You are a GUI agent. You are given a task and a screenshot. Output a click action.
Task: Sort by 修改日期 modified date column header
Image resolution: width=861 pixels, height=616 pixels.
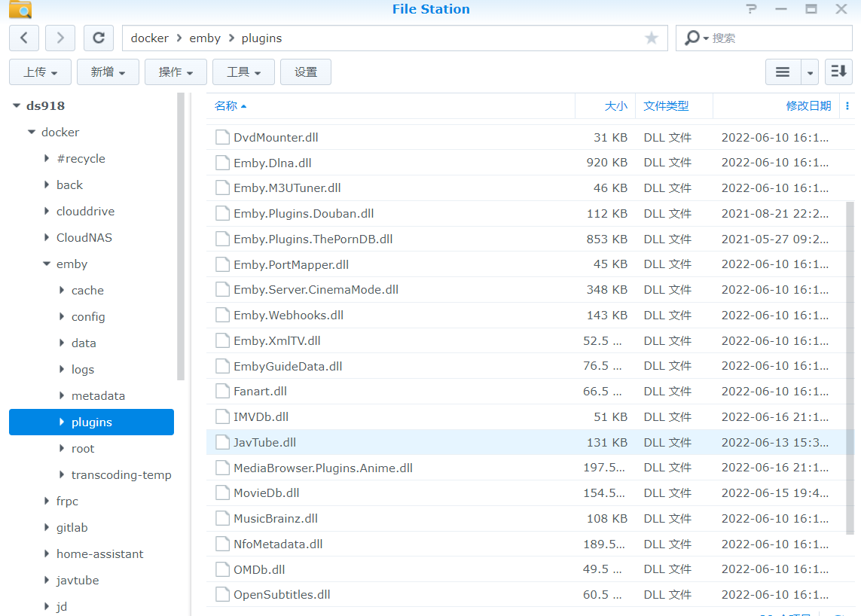click(808, 106)
